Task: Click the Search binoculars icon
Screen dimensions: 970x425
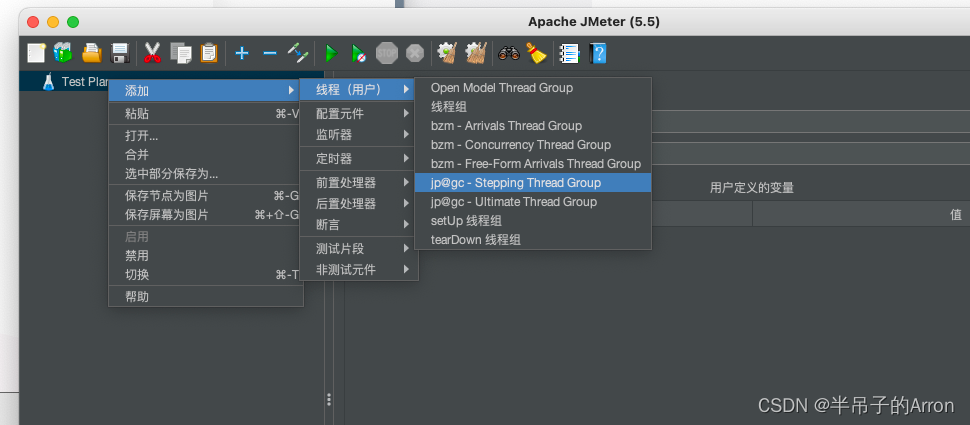Action: (509, 53)
